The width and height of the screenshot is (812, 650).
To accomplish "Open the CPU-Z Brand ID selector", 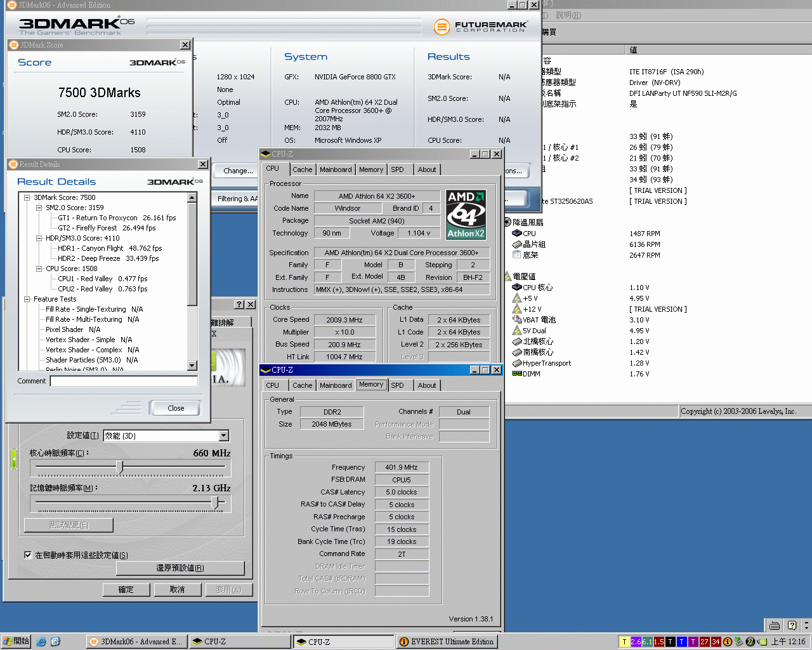I will pos(431,208).
